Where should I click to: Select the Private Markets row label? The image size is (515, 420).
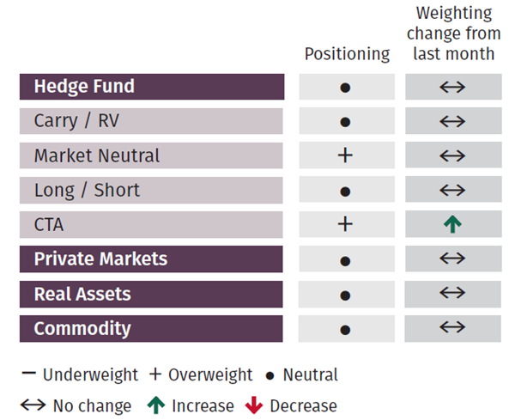point(100,259)
